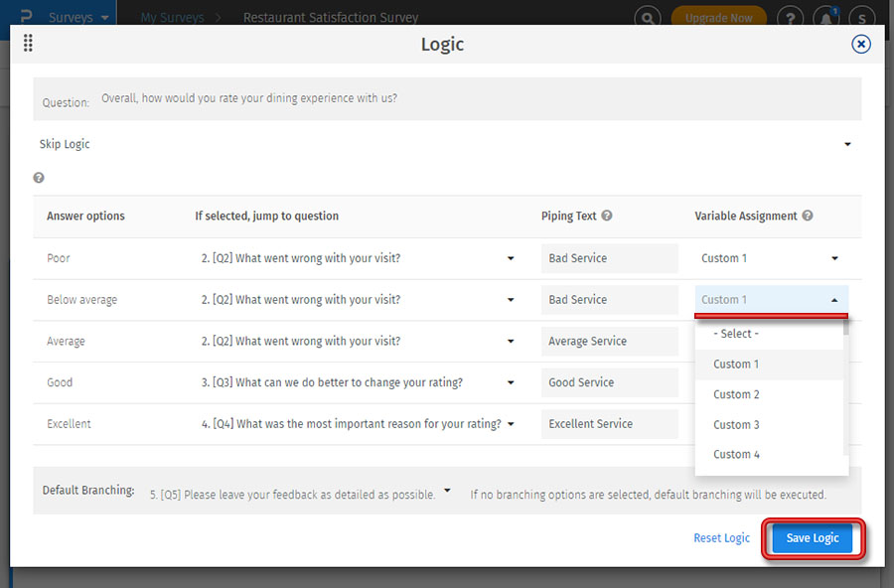The image size is (894, 588).
Task: Click the drag handle icon beside Logic title
Action: [x=28, y=43]
